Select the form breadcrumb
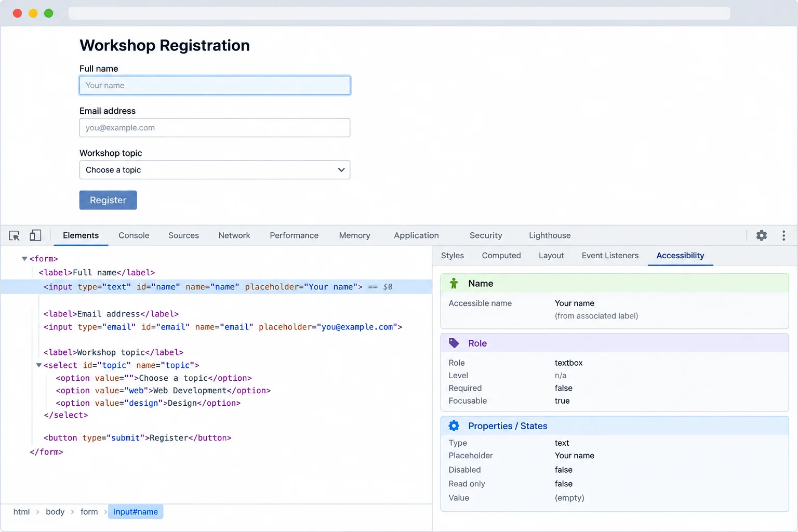Viewport: 798px width, 532px height. (x=89, y=512)
